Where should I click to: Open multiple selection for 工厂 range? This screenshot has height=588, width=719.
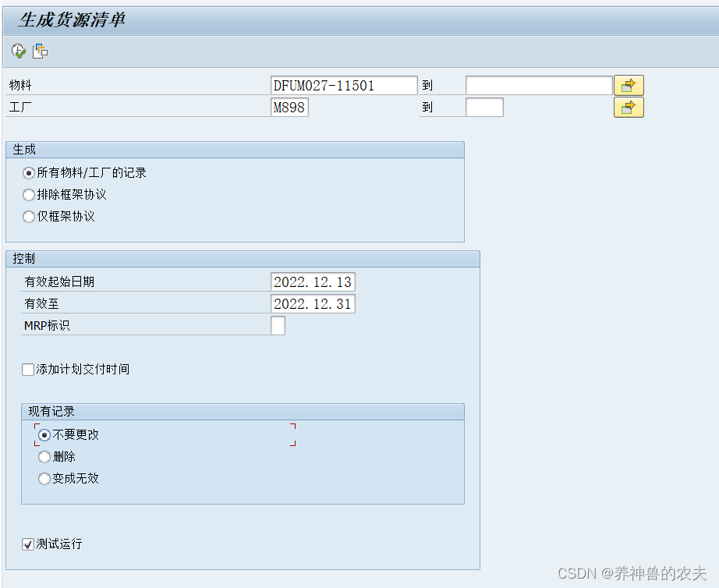[x=629, y=107]
